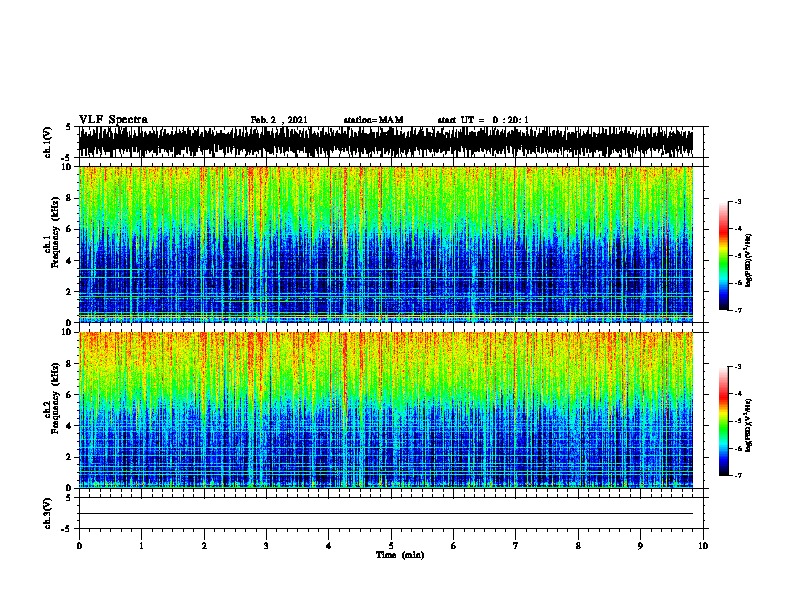Click inside the ch.2 spectrogram panel

pos(386,410)
